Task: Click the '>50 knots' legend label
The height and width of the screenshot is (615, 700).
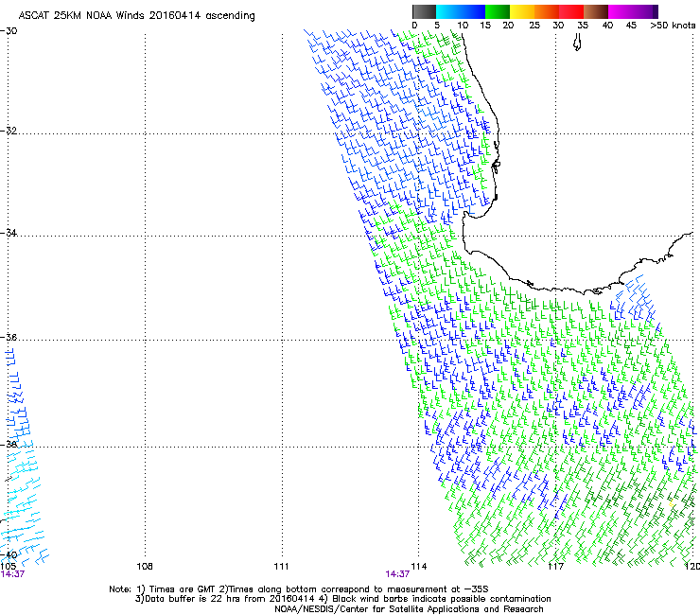Action: [673, 26]
